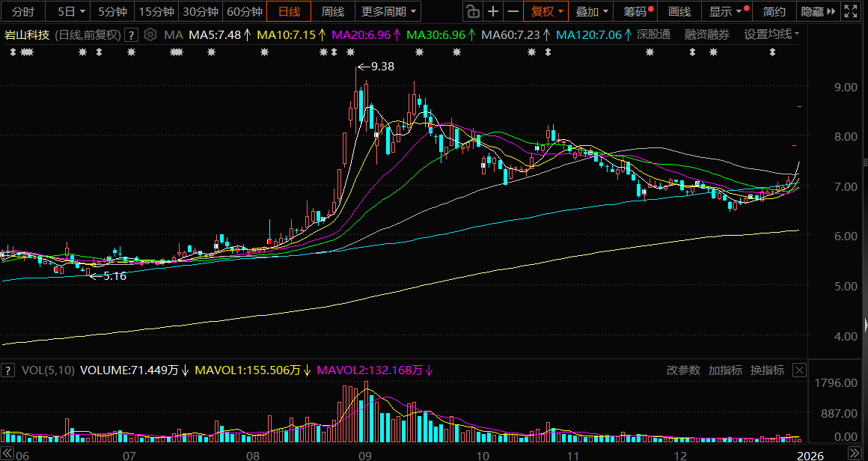
Task: Select the 日线 daily tab
Action: click(x=288, y=11)
